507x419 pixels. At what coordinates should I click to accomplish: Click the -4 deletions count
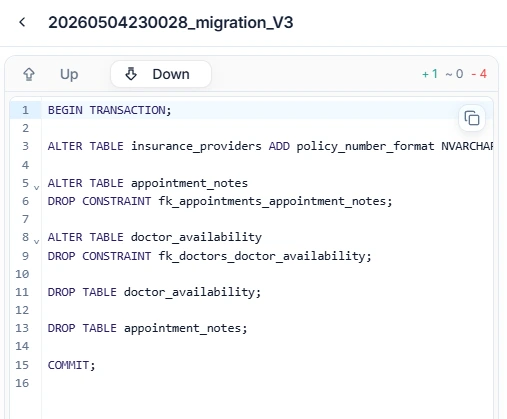(x=479, y=74)
